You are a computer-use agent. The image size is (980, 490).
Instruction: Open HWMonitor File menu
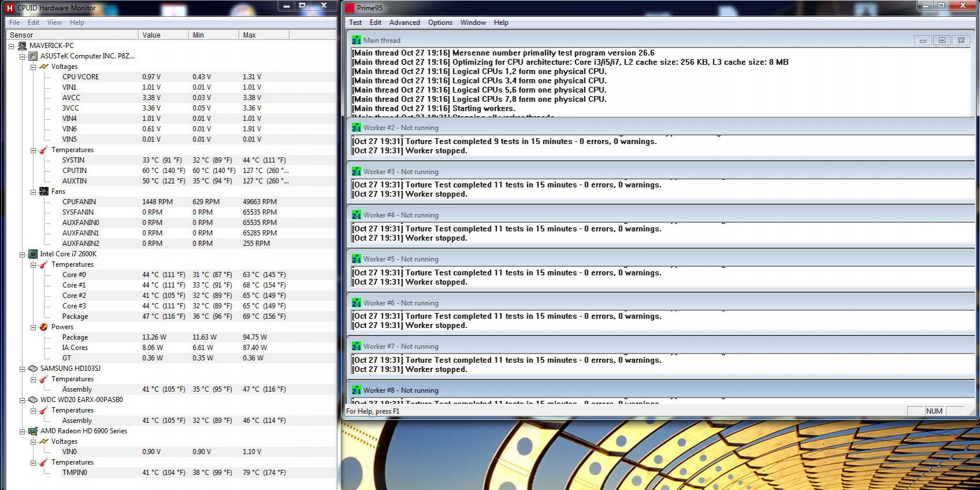[14, 23]
